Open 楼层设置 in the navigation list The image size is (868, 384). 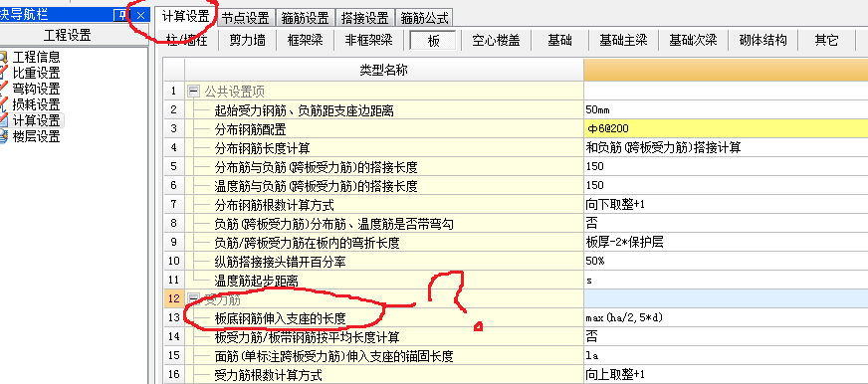(x=36, y=136)
